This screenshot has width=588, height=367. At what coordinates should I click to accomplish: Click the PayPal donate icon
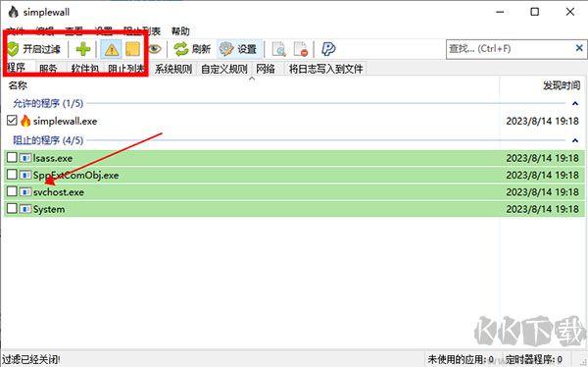point(328,49)
